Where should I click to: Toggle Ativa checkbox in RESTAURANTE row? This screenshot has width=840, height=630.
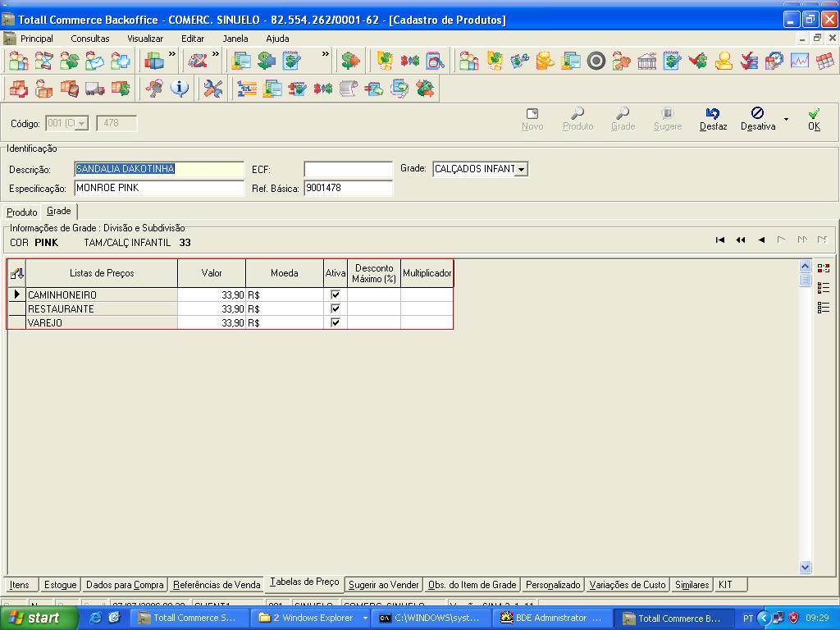(x=335, y=308)
